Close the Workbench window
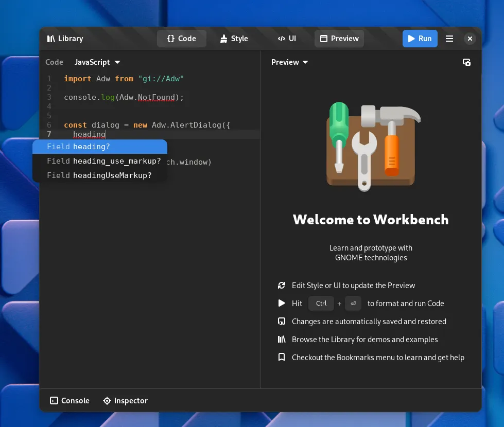This screenshot has width=504, height=427. tap(470, 39)
